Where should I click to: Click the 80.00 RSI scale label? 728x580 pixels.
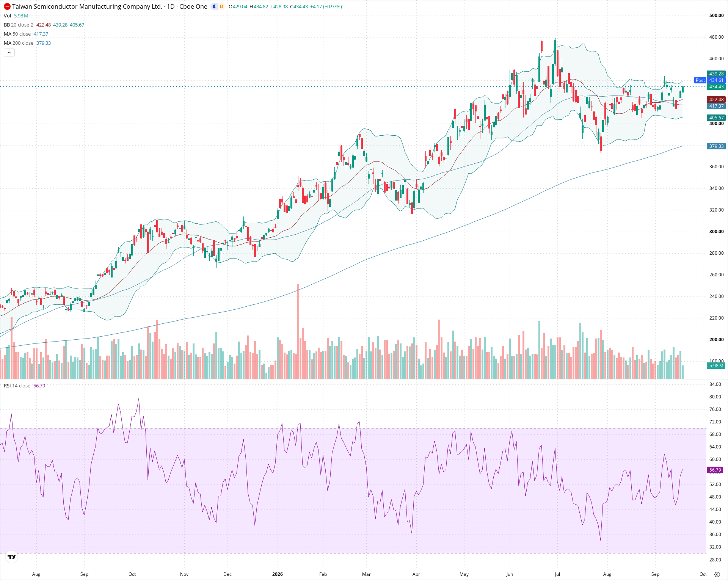click(x=715, y=397)
